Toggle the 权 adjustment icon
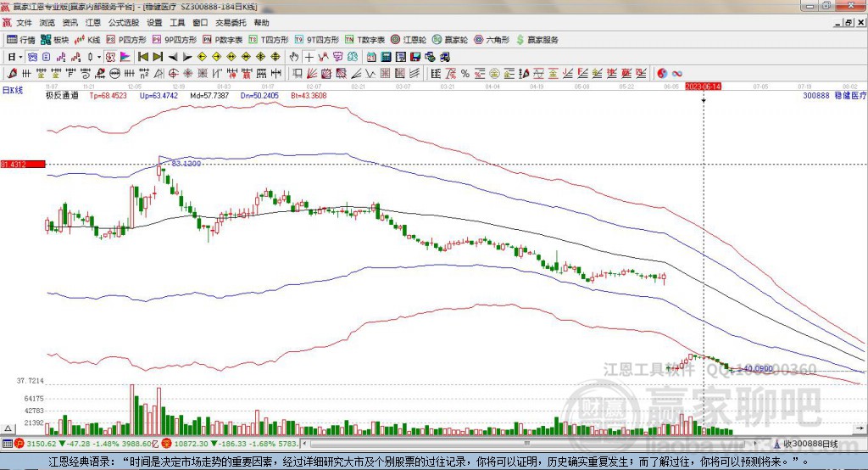 point(110,57)
